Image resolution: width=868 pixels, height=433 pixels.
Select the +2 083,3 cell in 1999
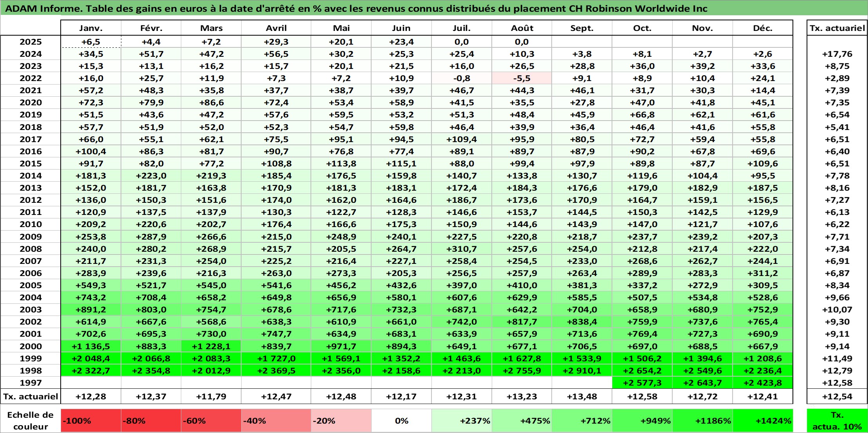point(211,359)
